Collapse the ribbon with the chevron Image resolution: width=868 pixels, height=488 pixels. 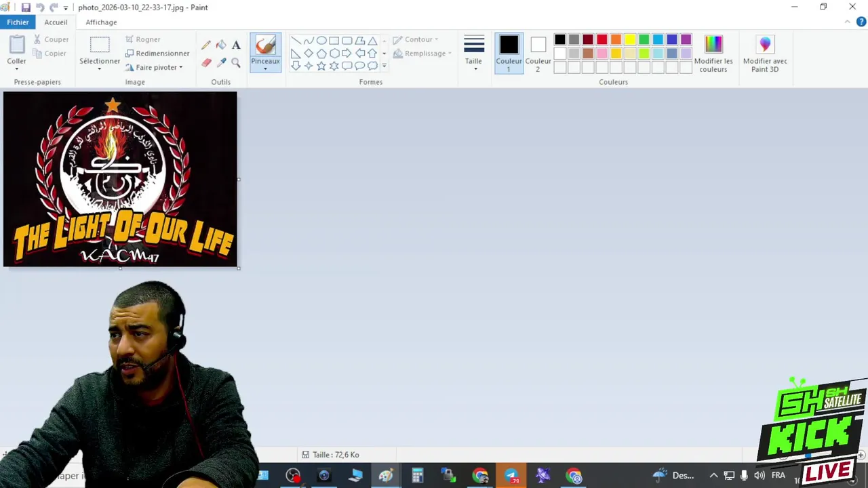(x=847, y=22)
